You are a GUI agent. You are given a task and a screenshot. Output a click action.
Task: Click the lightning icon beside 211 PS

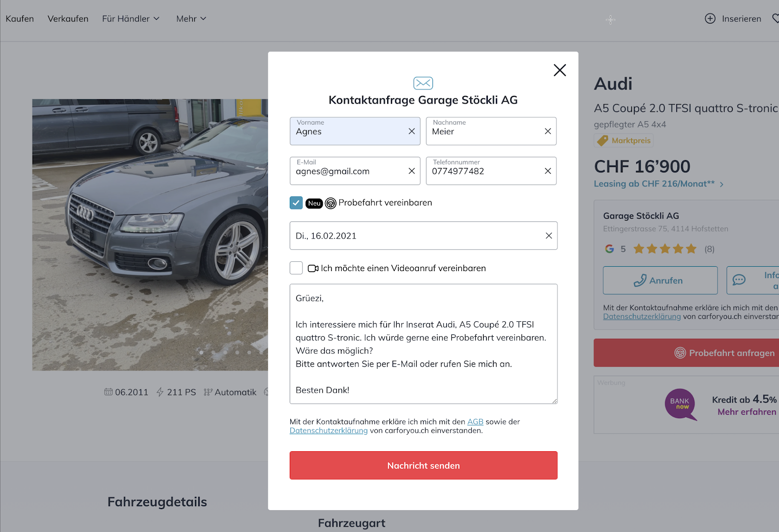click(160, 392)
